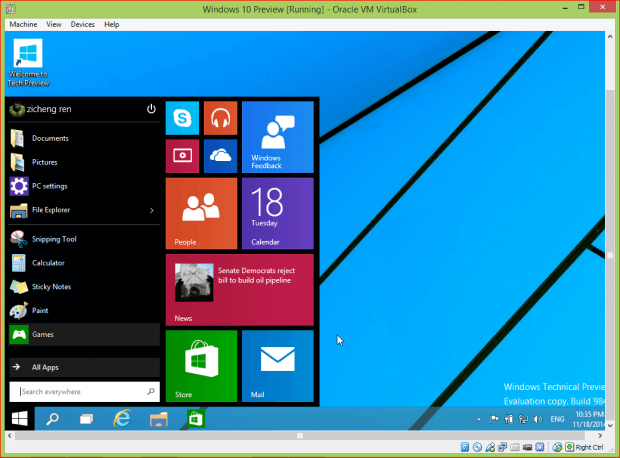This screenshot has height=458, width=620.
Task: Click horizontal scrollbar right arrow
Action: [x=600, y=435]
